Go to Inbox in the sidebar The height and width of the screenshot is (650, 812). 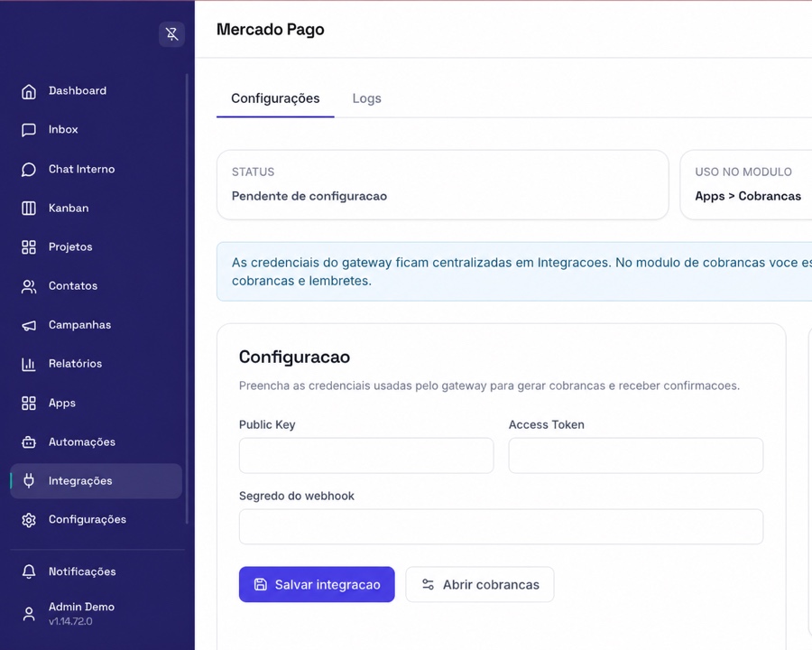click(97, 130)
